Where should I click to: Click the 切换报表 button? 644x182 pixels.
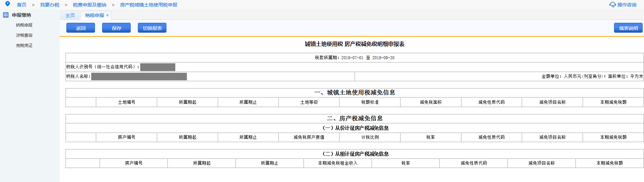tap(152, 28)
